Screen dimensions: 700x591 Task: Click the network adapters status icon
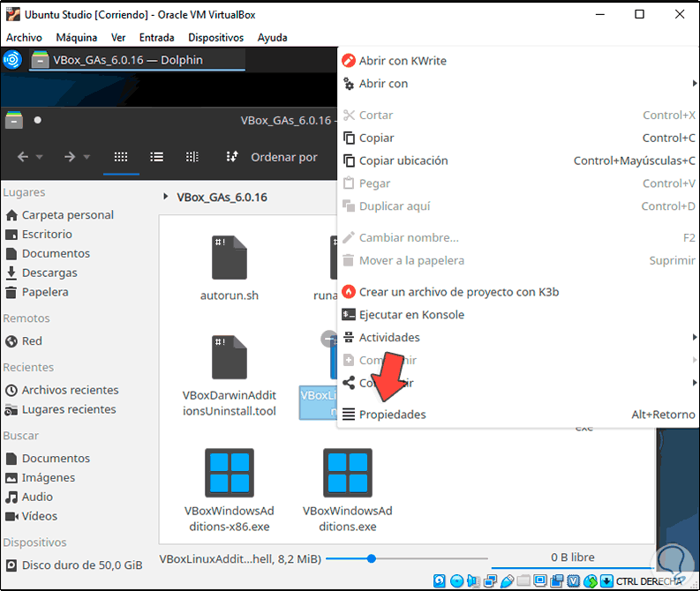490,580
